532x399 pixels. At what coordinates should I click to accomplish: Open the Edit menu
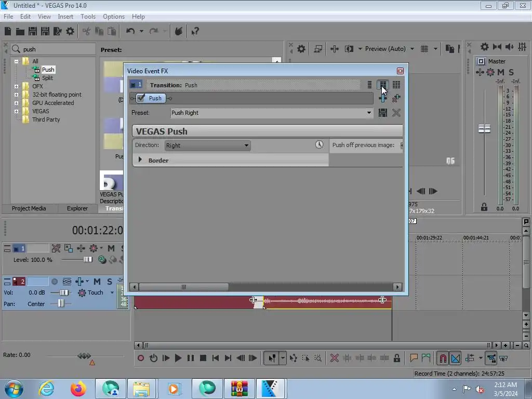(25, 16)
